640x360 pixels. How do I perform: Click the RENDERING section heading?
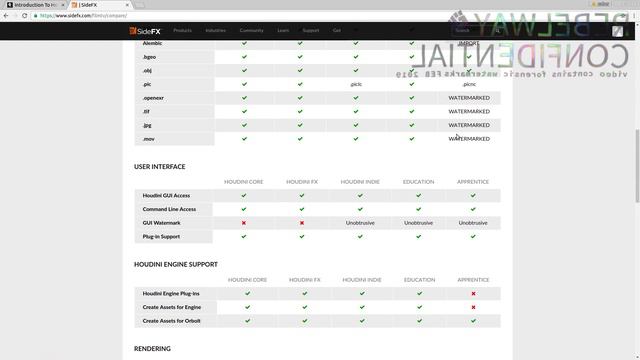[152, 349]
